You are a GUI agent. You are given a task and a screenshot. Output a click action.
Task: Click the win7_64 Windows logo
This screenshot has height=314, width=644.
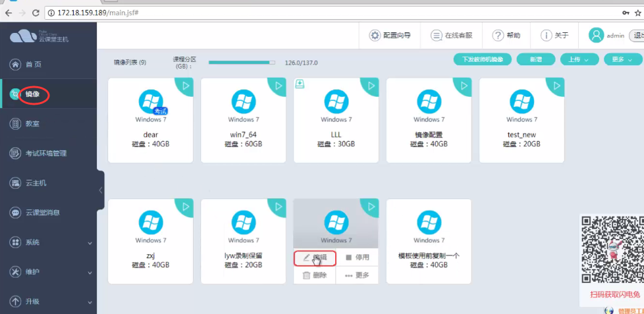click(244, 102)
